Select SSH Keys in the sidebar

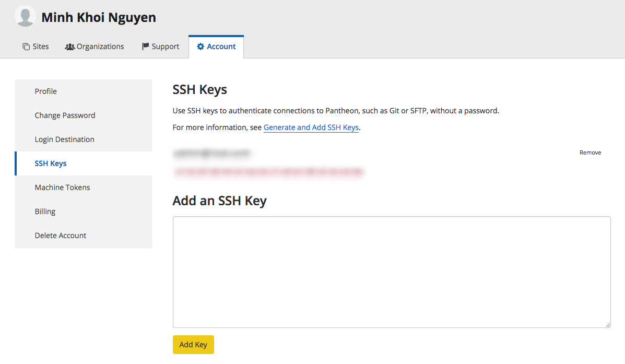pyautogui.click(x=84, y=163)
